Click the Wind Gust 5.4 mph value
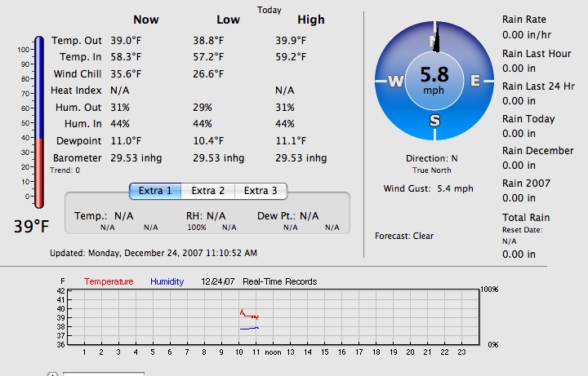588x376 pixels. point(455,188)
